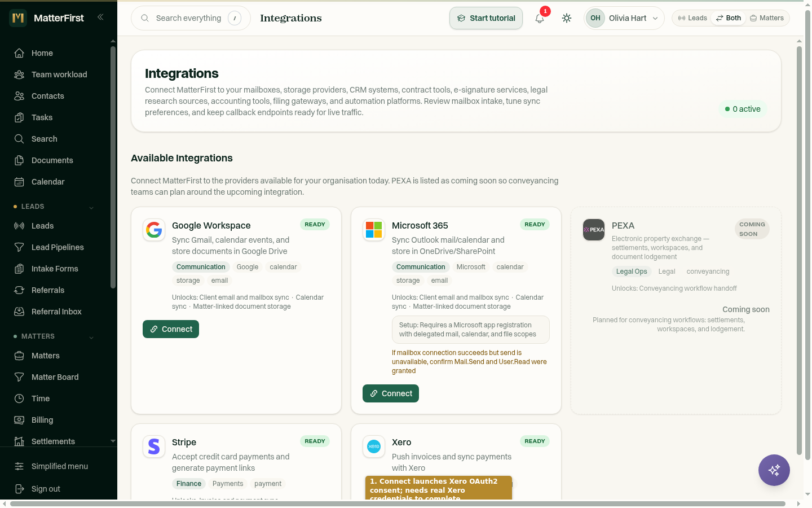
Task: Click the Matters sidebar icon
Action: coord(19,356)
